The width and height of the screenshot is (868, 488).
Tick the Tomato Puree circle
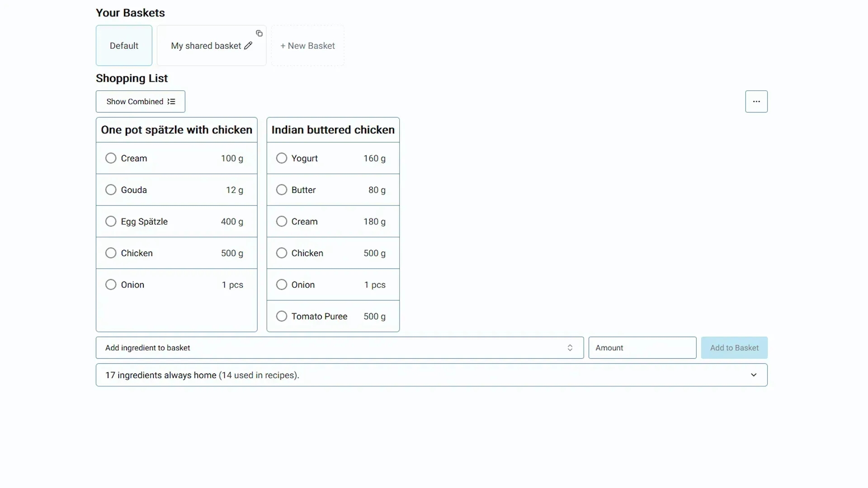[x=282, y=316]
